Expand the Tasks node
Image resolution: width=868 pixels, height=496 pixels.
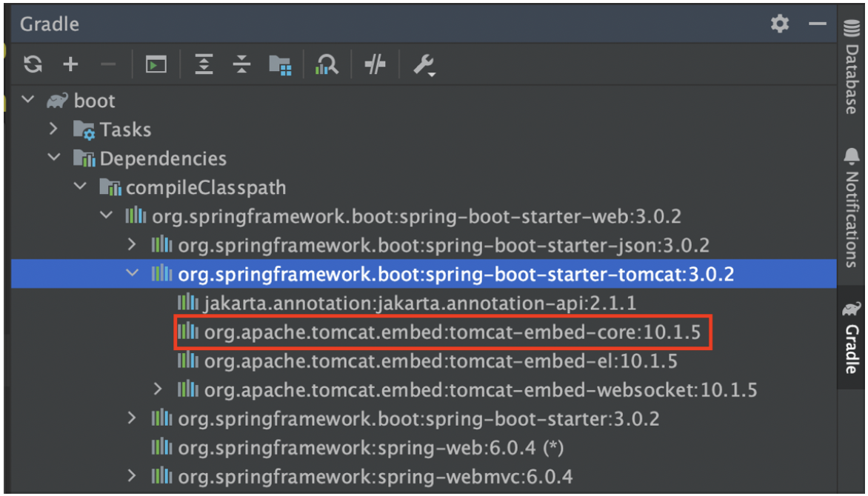point(54,129)
